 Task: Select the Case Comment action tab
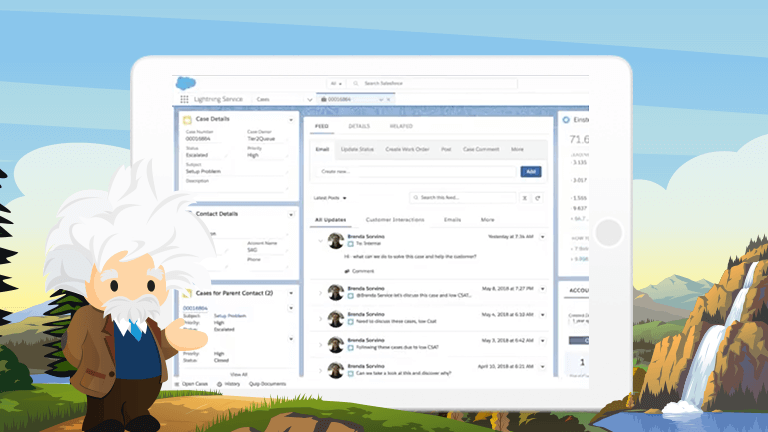(481, 149)
